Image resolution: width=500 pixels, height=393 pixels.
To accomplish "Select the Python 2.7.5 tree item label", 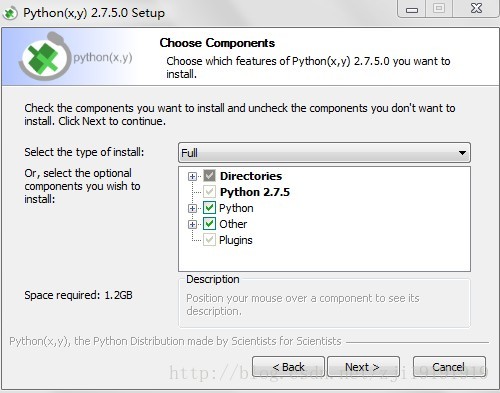I will [x=255, y=192].
